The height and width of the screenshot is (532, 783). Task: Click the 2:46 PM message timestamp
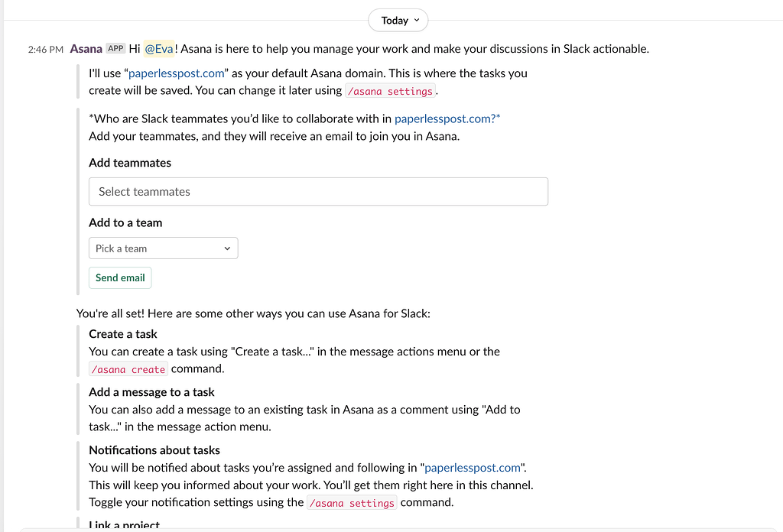coord(45,49)
